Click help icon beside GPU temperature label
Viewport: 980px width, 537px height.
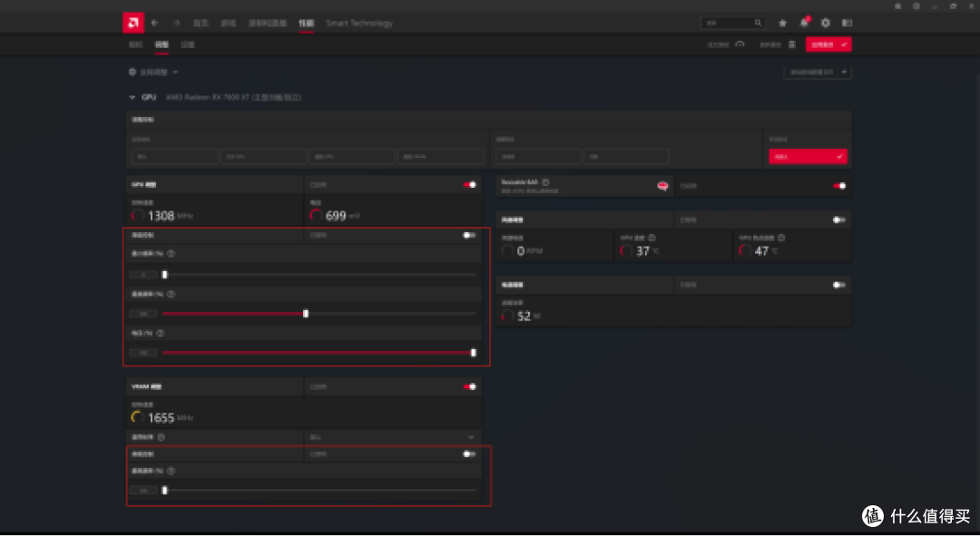click(652, 238)
